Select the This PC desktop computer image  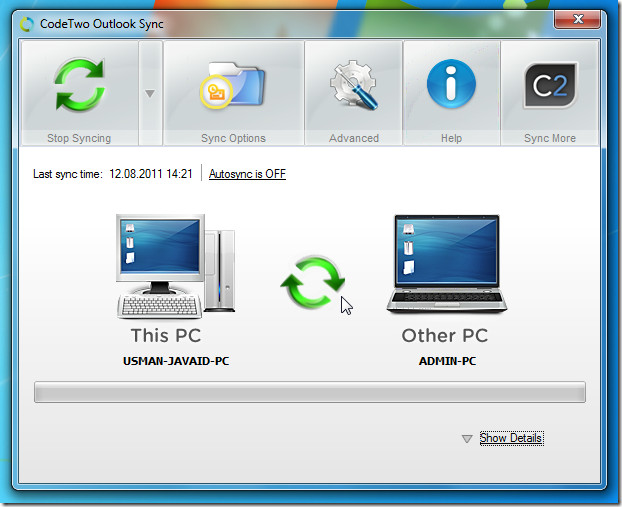(176, 266)
